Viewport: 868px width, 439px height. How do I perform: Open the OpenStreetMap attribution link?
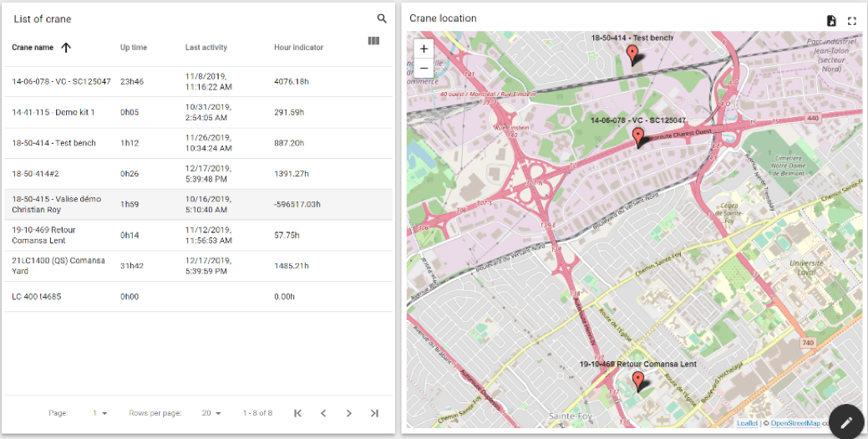click(794, 423)
